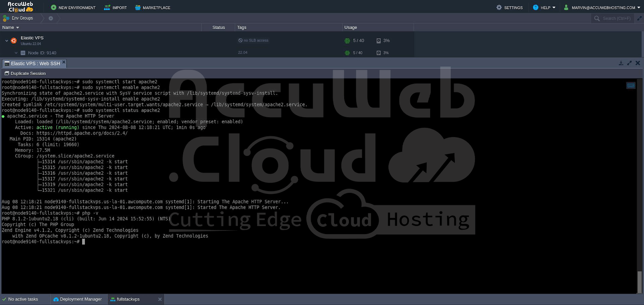Add a new environment group with plus icon
Image resolution: width=644 pixels, height=305 pixels.
[x=51, y=18]
